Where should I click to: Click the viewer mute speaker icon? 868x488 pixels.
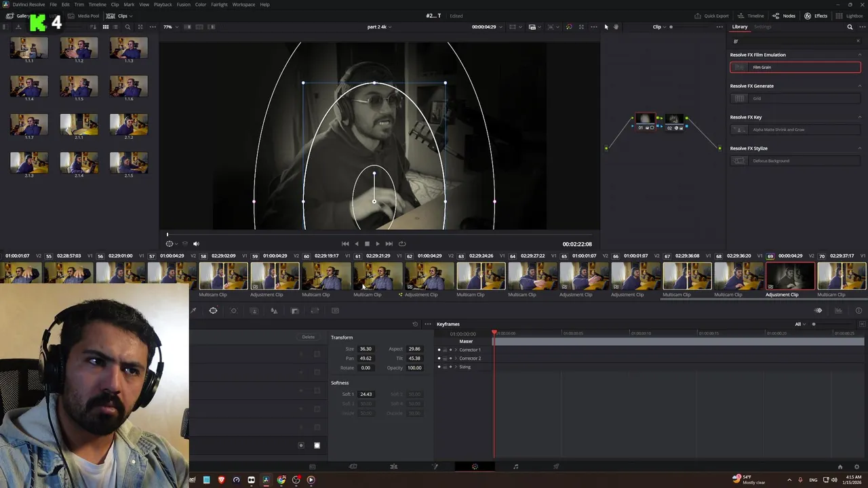coord(196,244)
